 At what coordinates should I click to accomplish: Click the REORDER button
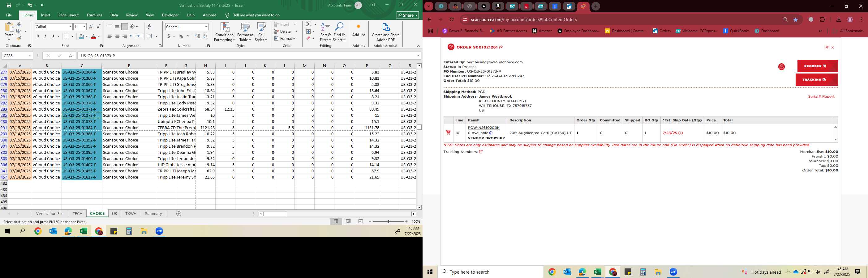pos(818,66)
